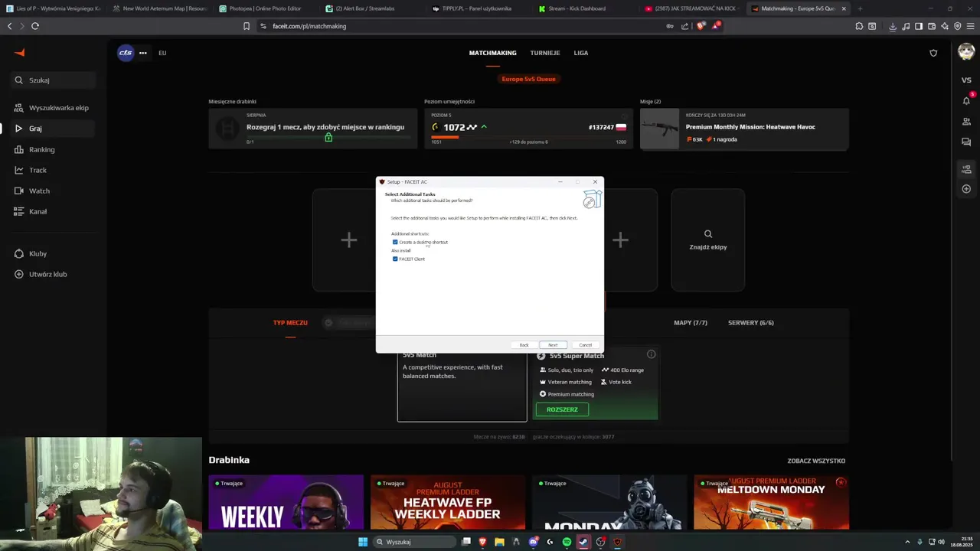Image resolution: width=980 pixels, height=551 pixels.
Task: Click the browser reload button
Action: pos(35,26)
